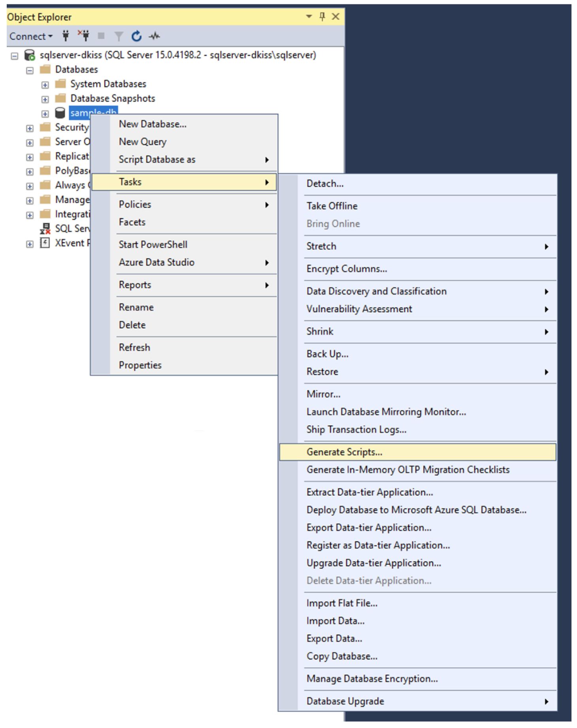Click the Filter funnel icon

click(x=118, y=36)
